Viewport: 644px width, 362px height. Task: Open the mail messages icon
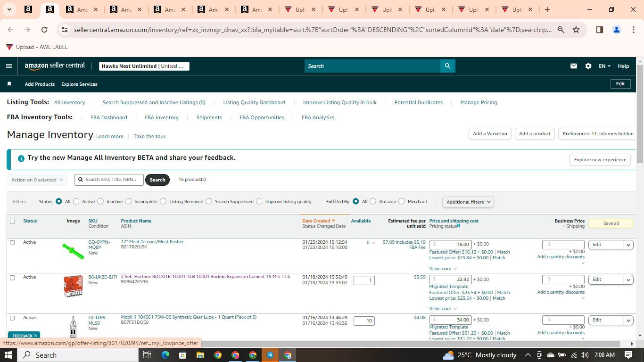click(574, 66)
